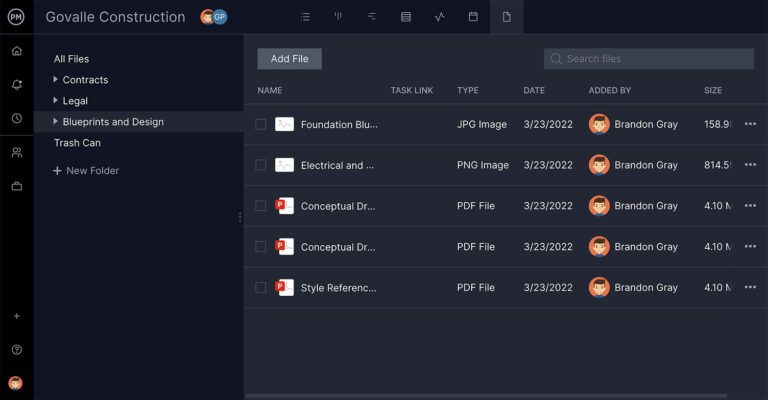
Task: Create a New Folder
Action: pyautogui.click(x=86, y=171)
